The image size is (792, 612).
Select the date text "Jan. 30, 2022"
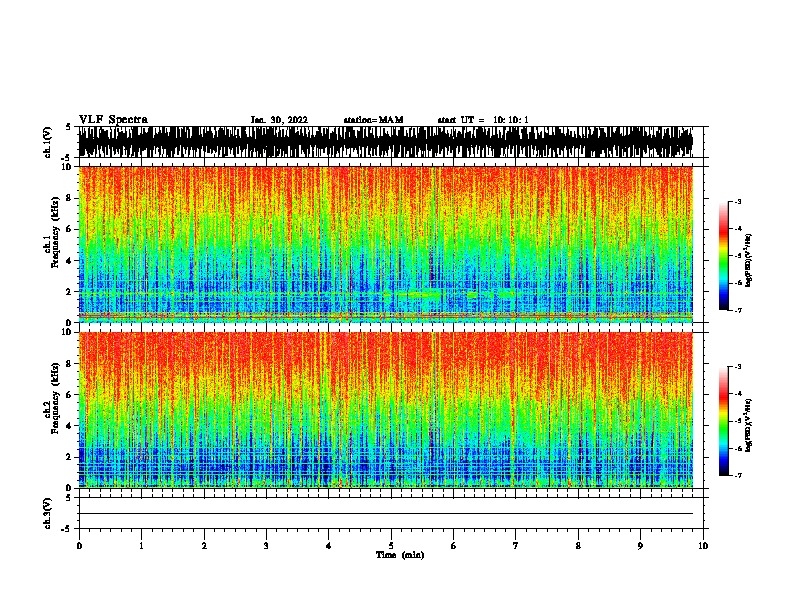pyautogui.click(x=279, y=120)
